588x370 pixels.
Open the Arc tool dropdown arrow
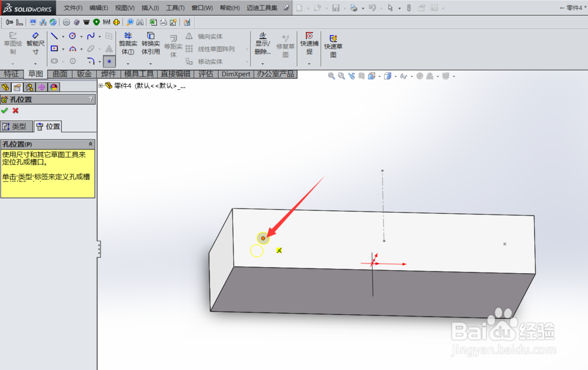pyautogui.click(x=81, y=49)
